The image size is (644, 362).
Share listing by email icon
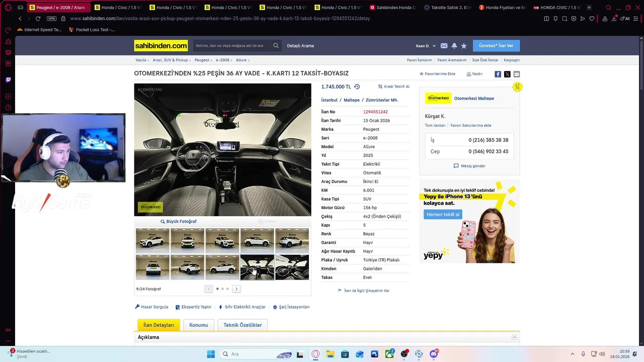click(517, 74)
